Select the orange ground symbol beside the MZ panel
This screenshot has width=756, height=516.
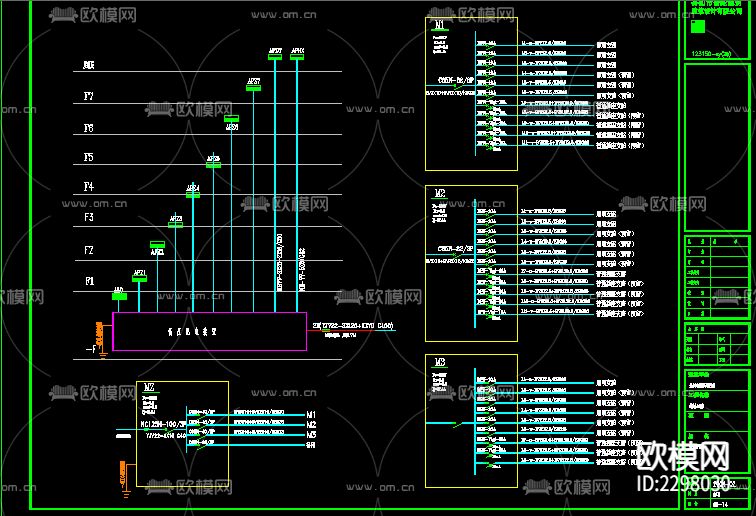click(124, 480)
